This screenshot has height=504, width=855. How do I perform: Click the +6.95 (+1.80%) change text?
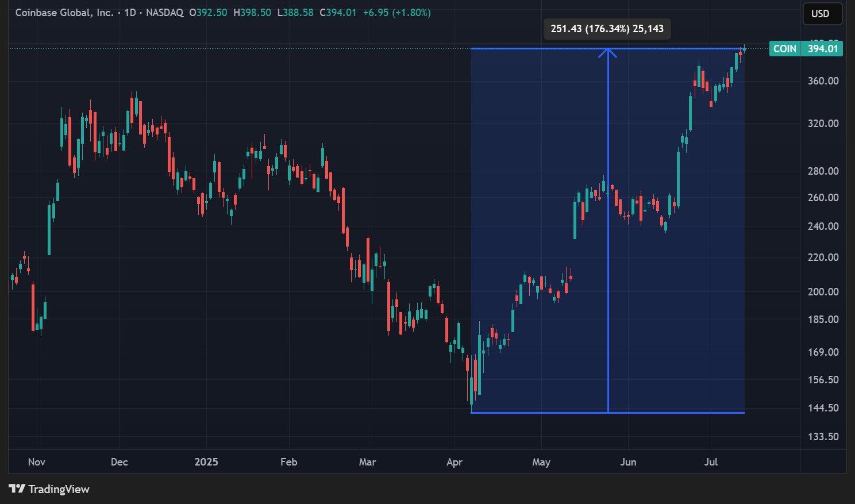point(396,13)
